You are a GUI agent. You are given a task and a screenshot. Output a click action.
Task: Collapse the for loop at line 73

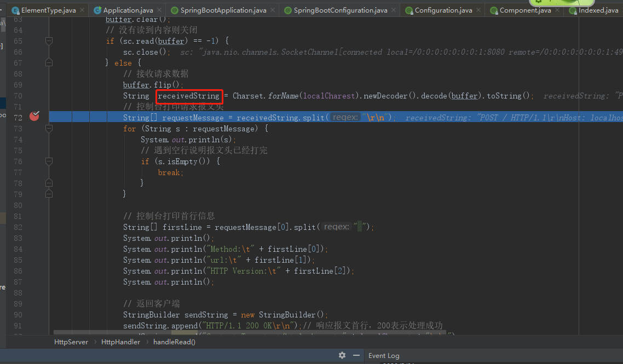pyautogui.click(x=48, y=128)
